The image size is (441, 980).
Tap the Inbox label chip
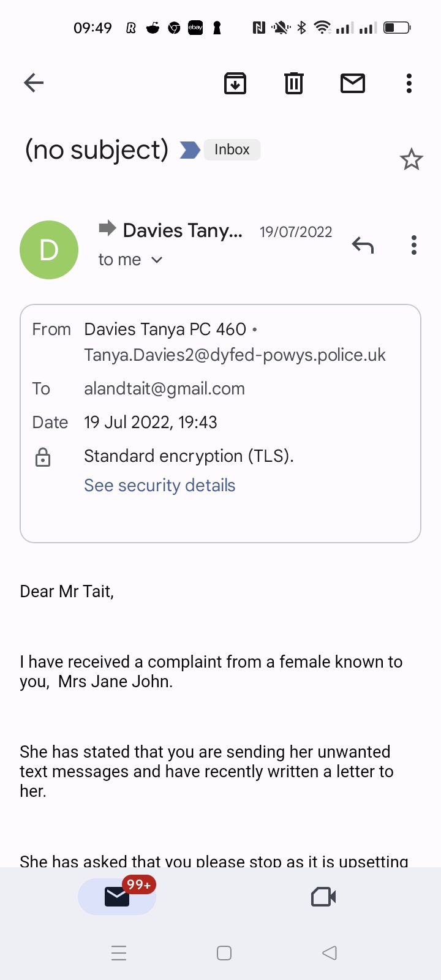[232, 150]
